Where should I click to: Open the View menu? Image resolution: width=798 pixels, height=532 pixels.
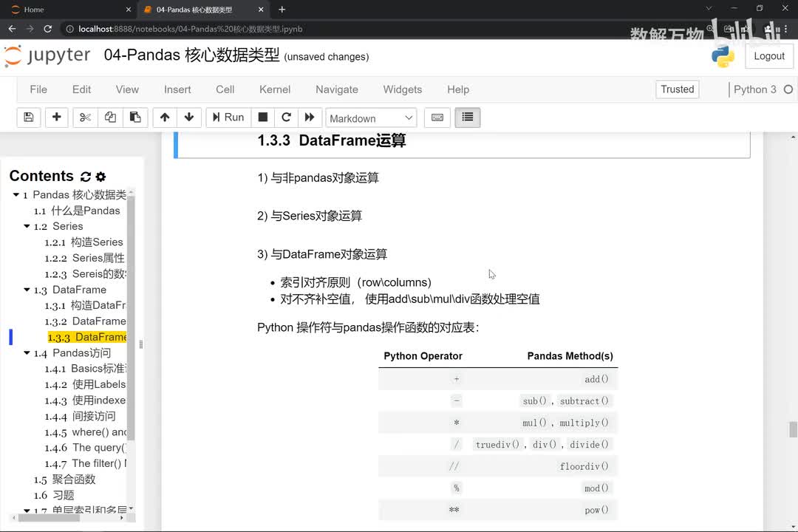[127, 89]
